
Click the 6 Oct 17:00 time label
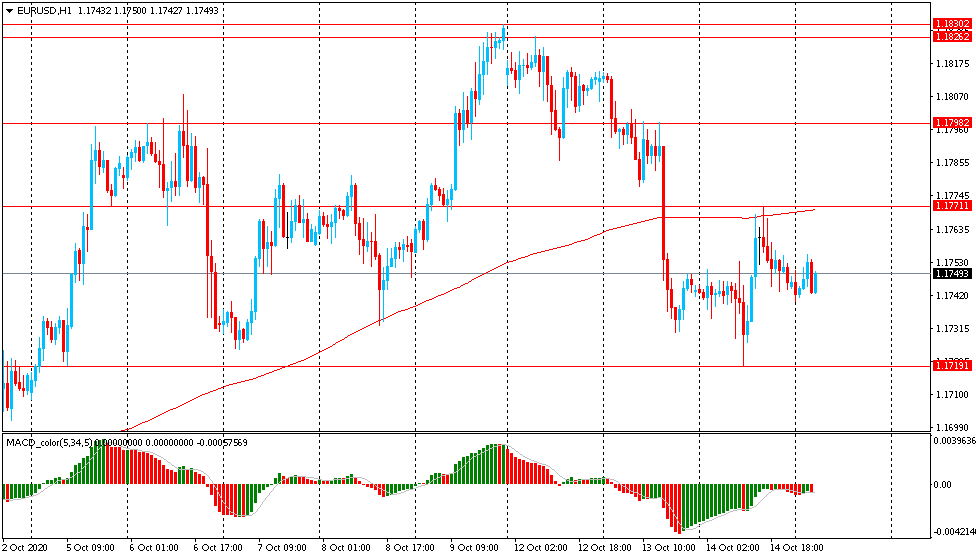(x=218, y=548)
